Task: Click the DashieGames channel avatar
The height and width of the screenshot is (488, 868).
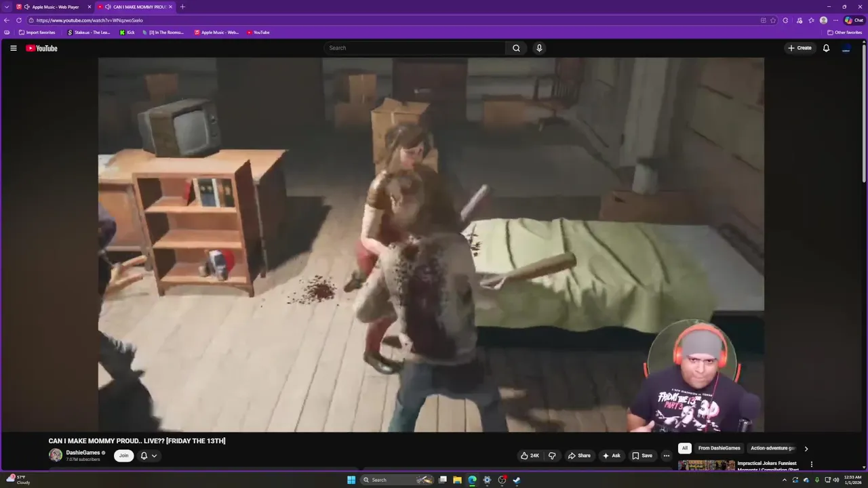Action: tap(56, 455)
